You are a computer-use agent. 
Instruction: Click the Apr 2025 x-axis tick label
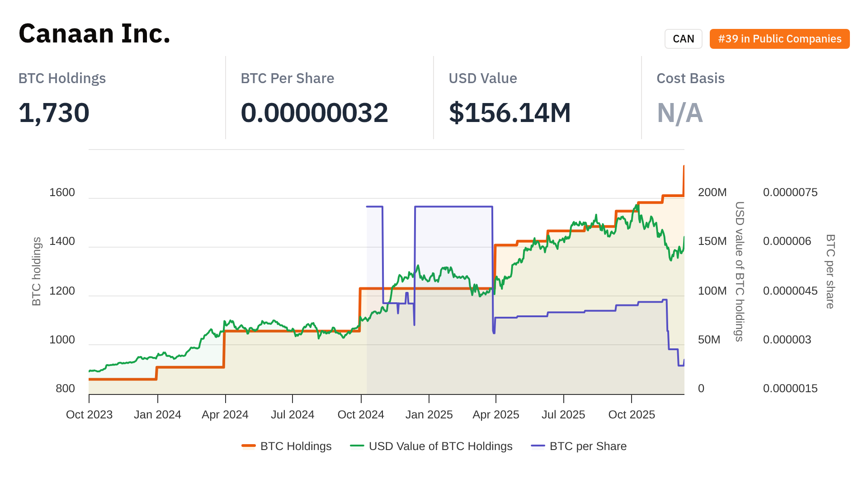495,414
